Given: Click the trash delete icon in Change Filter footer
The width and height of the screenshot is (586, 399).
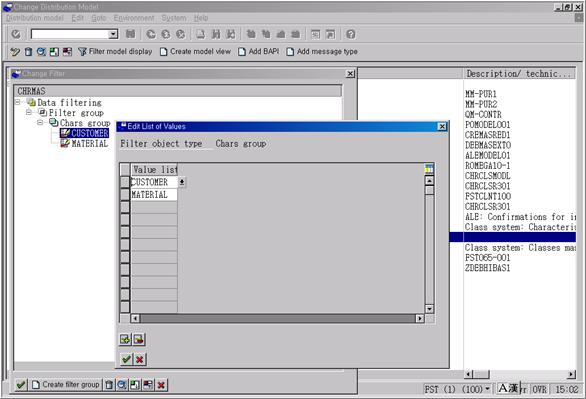Looking at the screenshot, I should pos(109,384).
